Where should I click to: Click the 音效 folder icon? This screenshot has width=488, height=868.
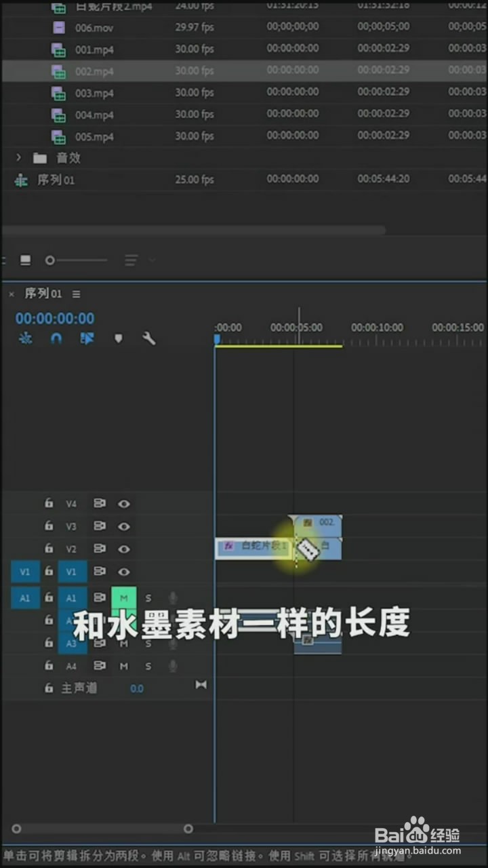tap(40, 158)
